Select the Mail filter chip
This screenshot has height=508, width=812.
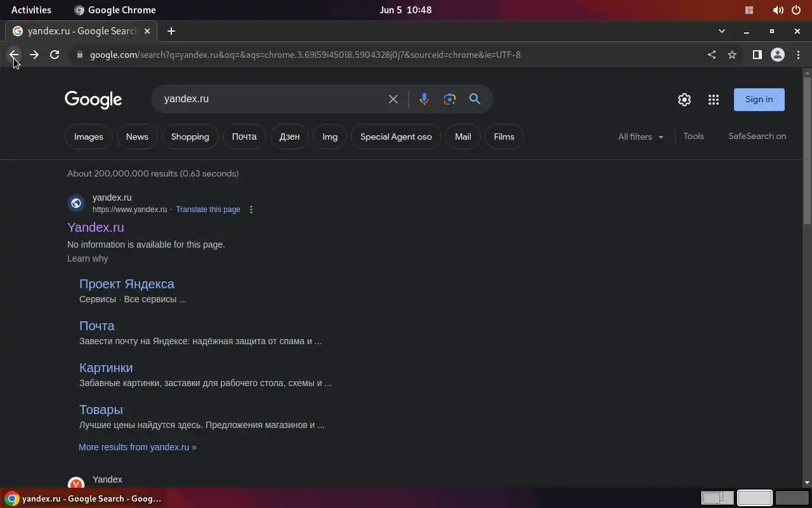(x=463, y=137)
